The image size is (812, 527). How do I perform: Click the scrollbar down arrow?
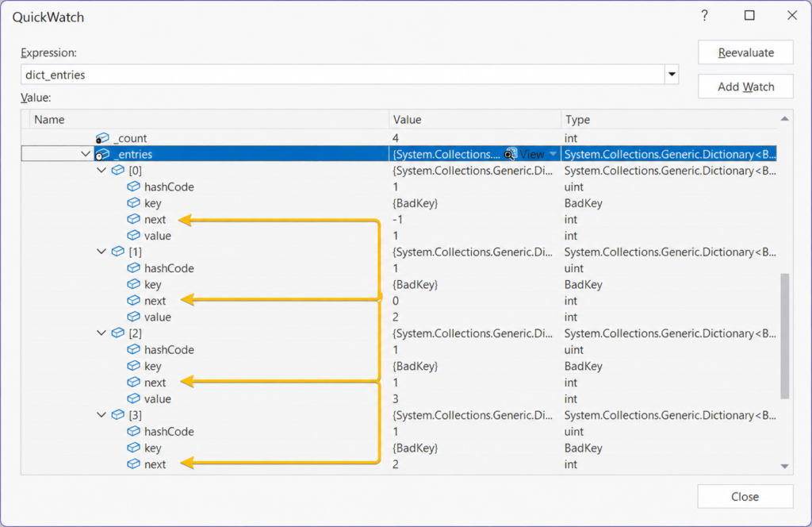[x=784, y=467]
